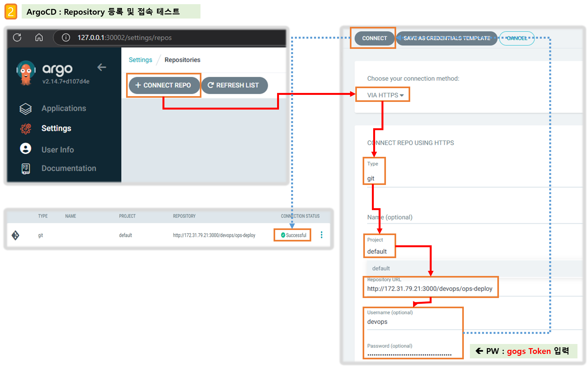This screenshot has height=367, width=588.
Task: Click the CANCEL button
Action: pyautogui.click(x=517, y=38)
